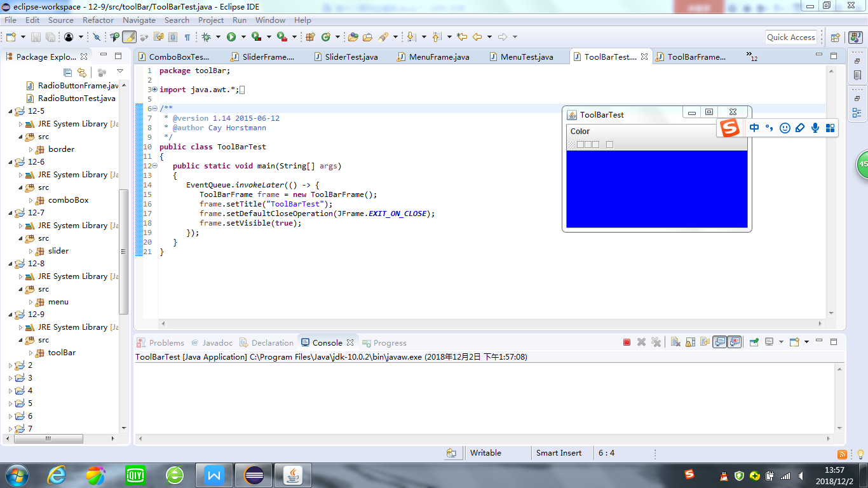Click the Search flashlight icon
This screenshot has width=868, height=488.
click(x=383, y=37)
